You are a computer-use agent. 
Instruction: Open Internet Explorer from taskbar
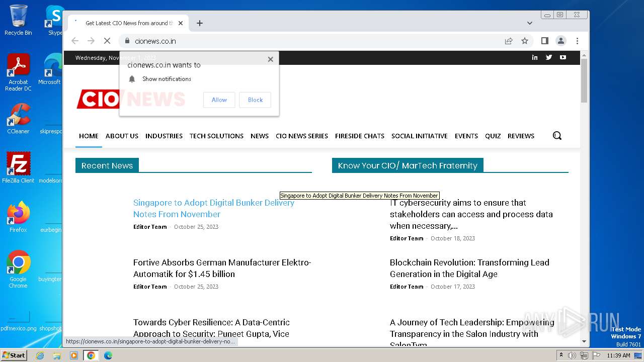[x=40, y=355]
